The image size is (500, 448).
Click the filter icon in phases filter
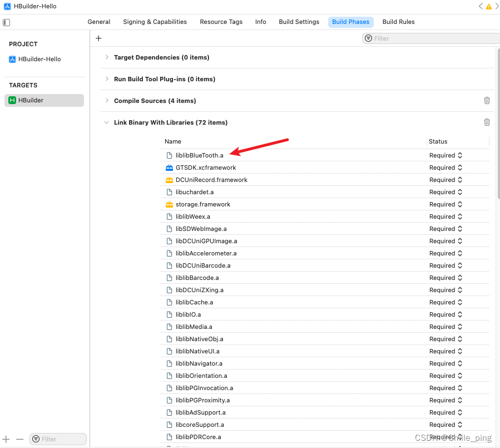[368, 38]
